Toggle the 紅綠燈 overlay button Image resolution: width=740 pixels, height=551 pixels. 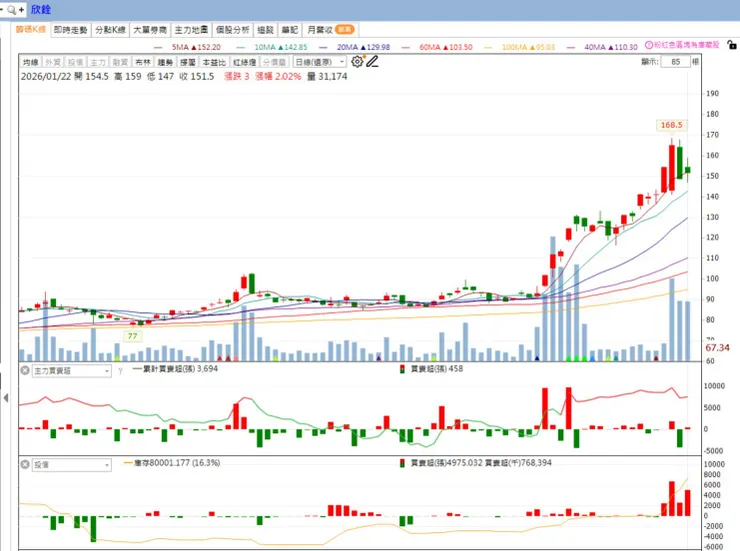pos(244,62)
